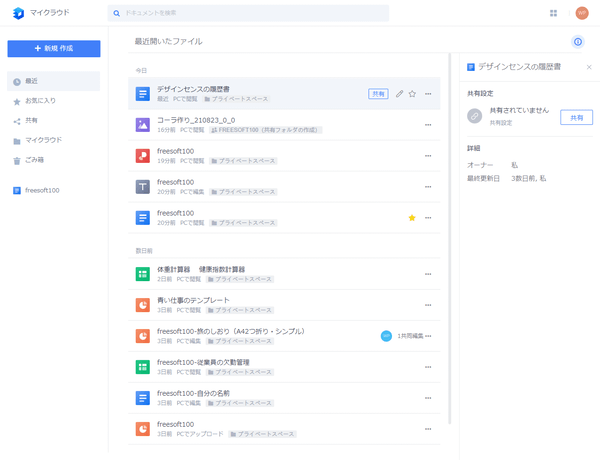This screenshot has height=460, width=600.
Task: Close the デザインセンスの履歴書 details panel
Action: (588, 67)
